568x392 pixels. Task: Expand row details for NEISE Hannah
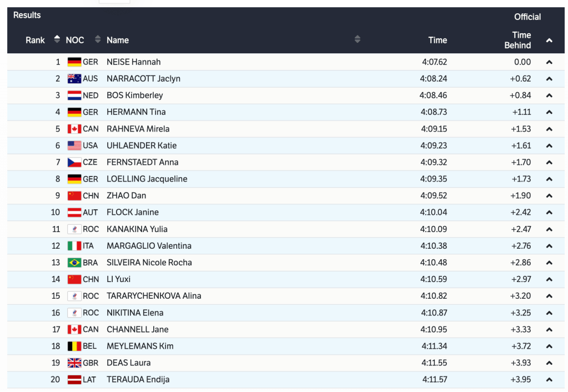pyautogui.click(x=549, y=62)
